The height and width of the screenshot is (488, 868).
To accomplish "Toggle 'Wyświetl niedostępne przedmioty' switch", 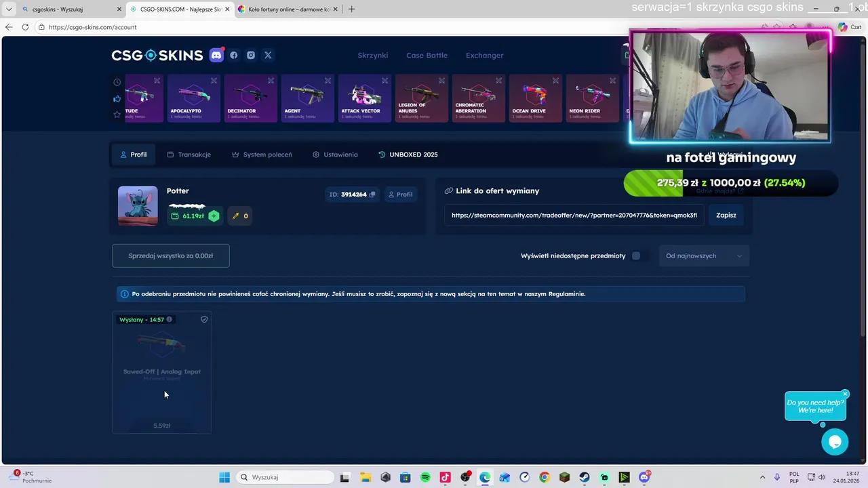I will click(636, 256).
